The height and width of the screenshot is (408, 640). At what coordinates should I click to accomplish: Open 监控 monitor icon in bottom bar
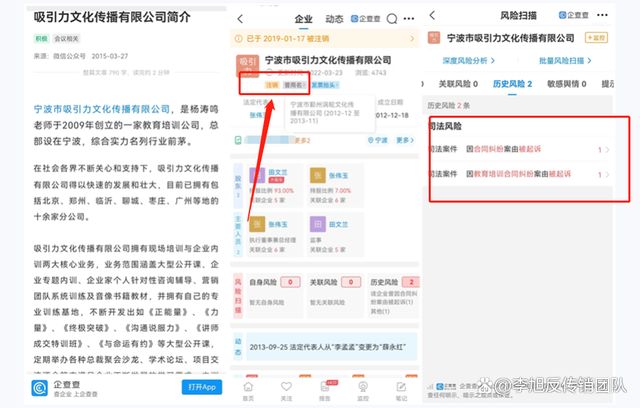point(363,391)
